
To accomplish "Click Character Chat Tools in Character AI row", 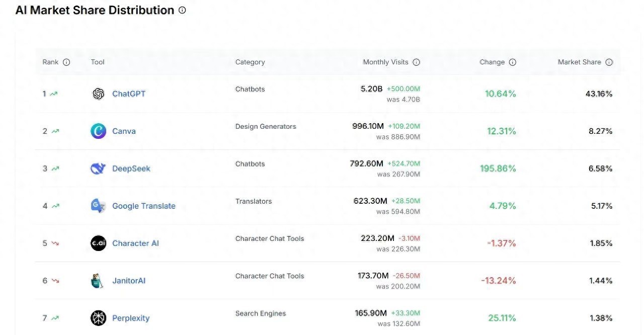I will pyautogui.click(x=270, y=239).
